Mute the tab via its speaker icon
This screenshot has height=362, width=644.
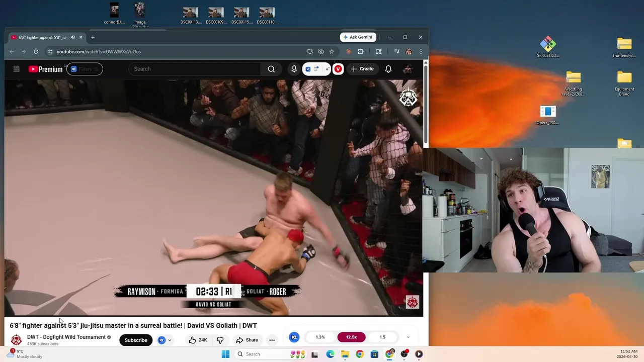point(72,37)
